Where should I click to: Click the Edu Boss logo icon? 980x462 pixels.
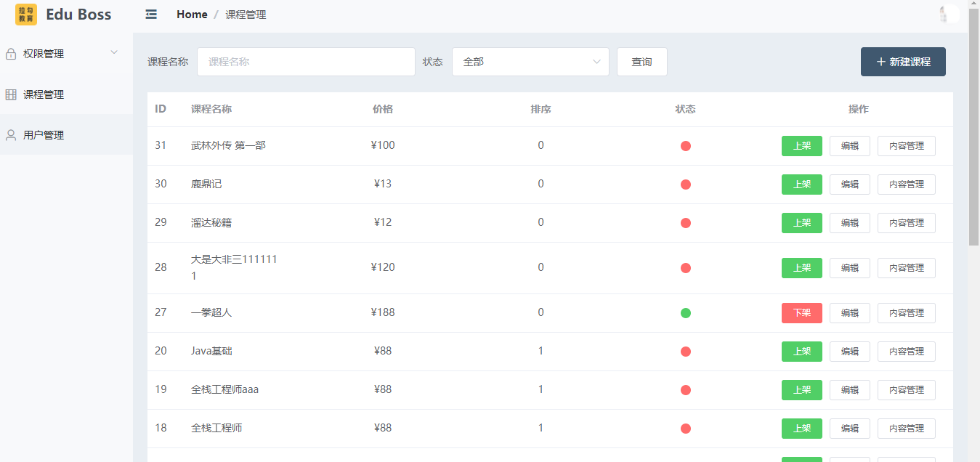click(26, 15)
